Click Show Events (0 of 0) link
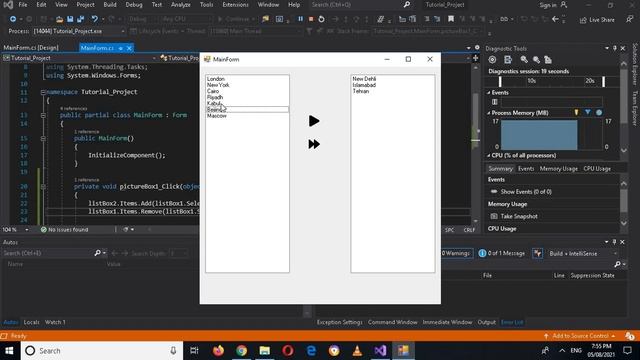 [x=526, y=191]
